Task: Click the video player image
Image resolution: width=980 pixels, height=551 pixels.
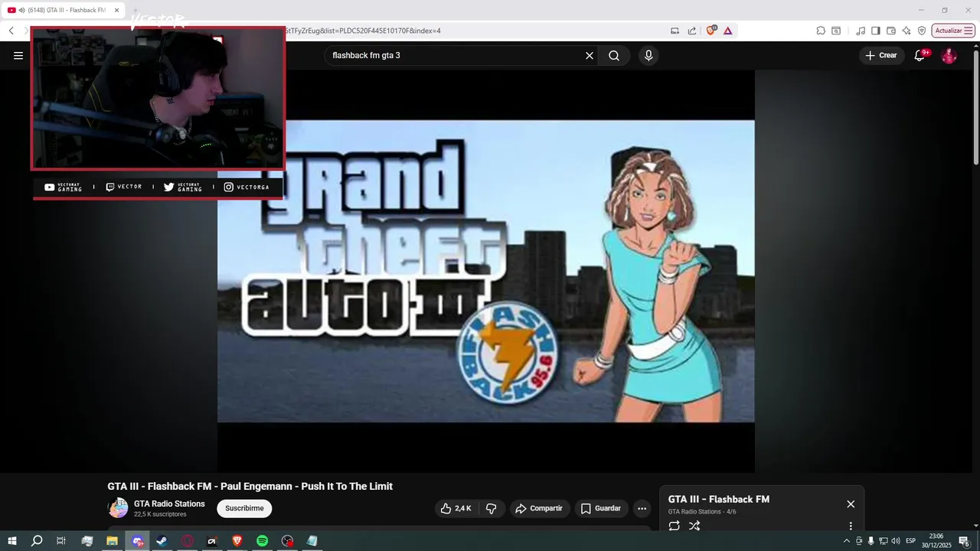Action: [x=485, y=271]
